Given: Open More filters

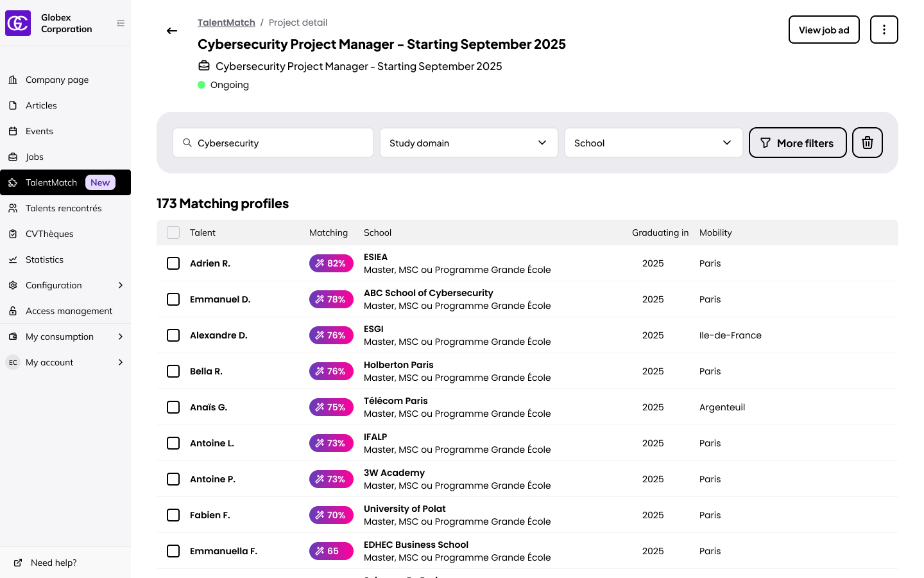Looking at the screenshot, I should coord(797,143).
